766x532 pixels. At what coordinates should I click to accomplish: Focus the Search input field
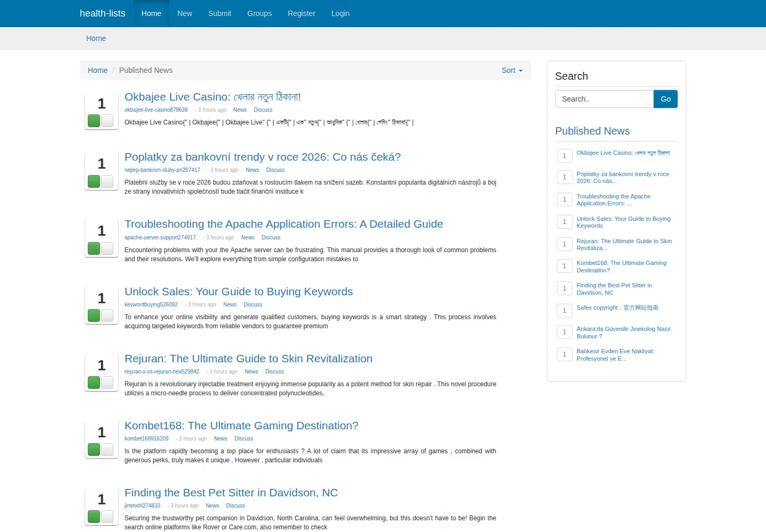click(x=604, y=99)
